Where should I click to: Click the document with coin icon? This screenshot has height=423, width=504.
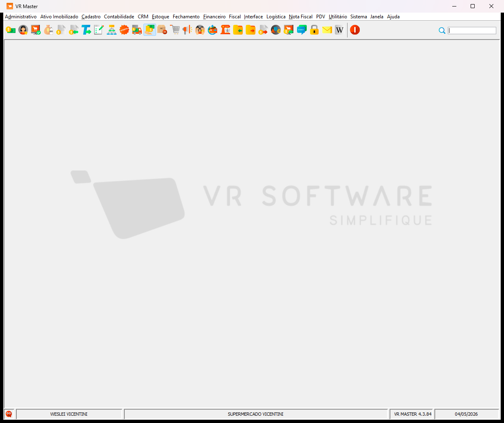(x=61, y=30)
